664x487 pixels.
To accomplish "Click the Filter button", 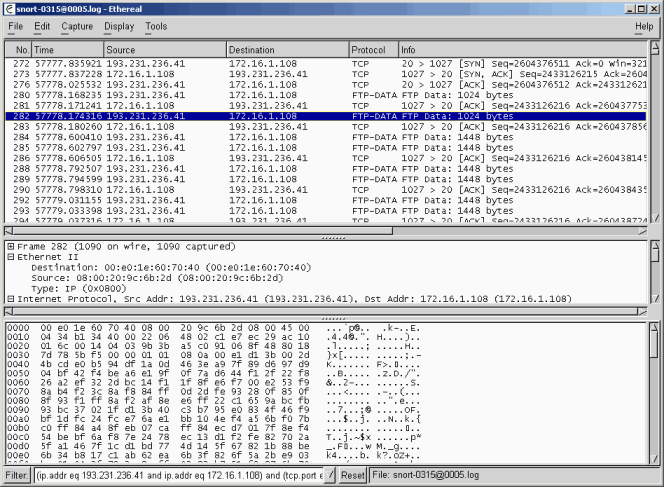I will 16,476.
